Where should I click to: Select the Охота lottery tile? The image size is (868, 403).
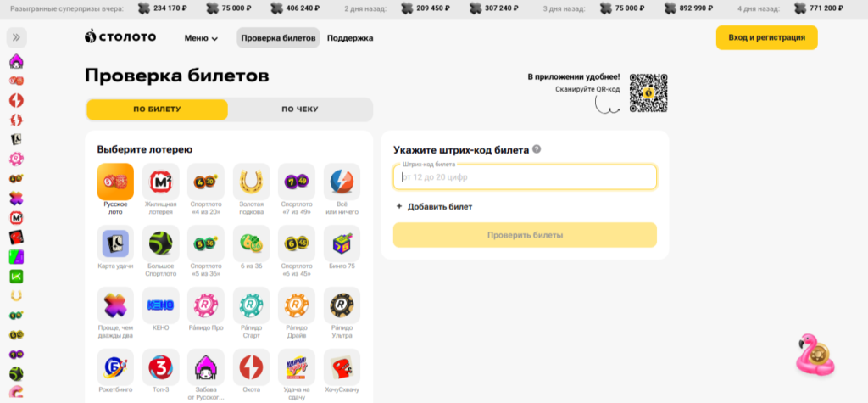pos(251,372)
